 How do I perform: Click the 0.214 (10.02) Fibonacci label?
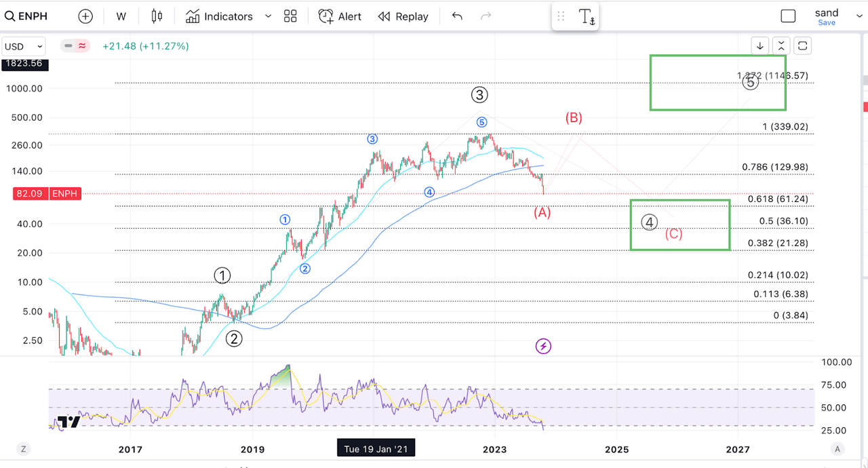coord(778,275)
